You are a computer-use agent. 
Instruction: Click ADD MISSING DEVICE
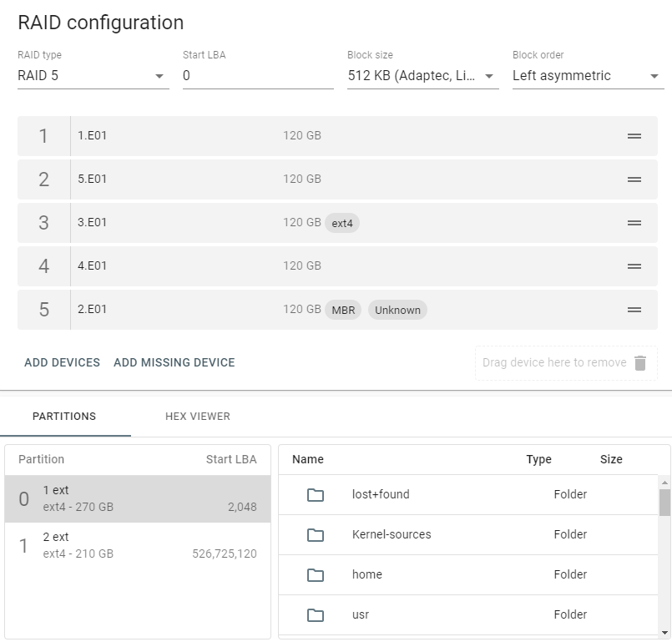[x=174, y=362]
